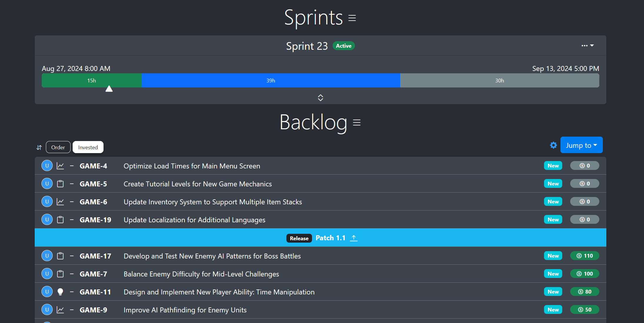644x323 pixels.
Task: Open backlog settings via the gear icon
Action: (x=553, y=145)
